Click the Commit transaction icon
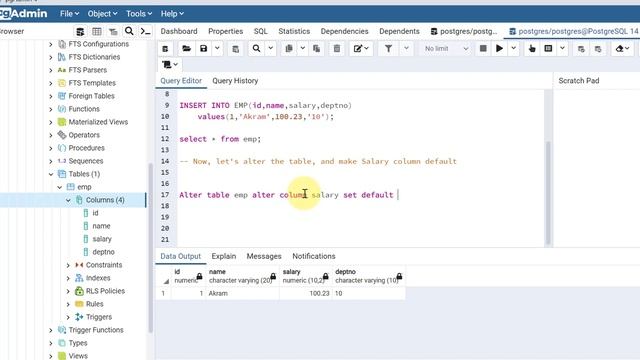 [x=581, y=49]
